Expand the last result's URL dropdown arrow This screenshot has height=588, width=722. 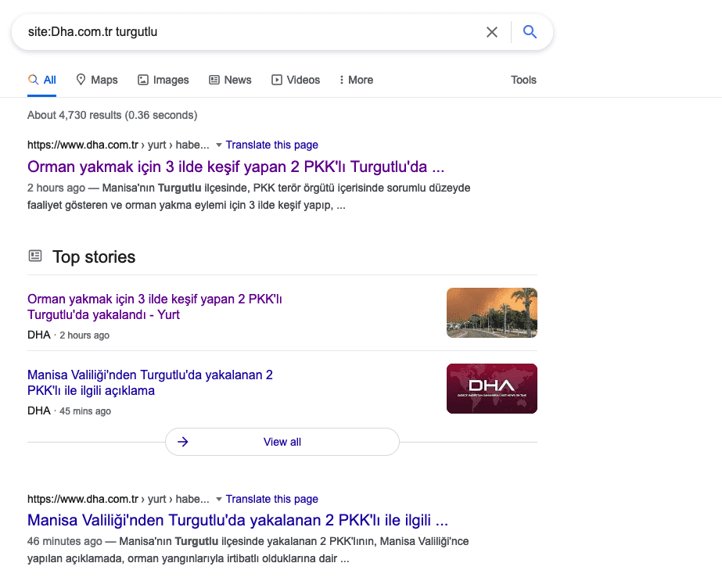219,499
